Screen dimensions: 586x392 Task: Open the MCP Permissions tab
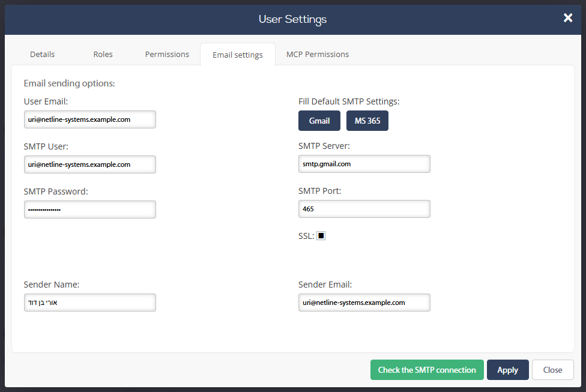point(318,54)
